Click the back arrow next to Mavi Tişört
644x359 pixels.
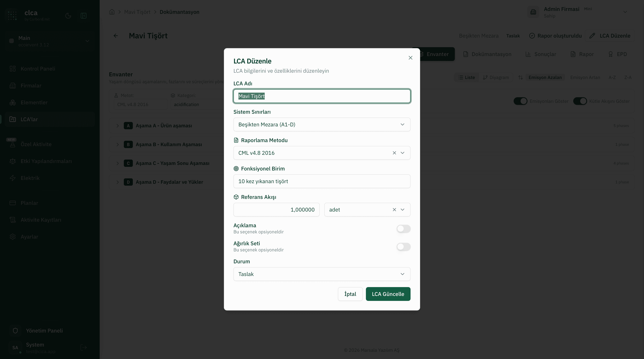pos(116,36)
